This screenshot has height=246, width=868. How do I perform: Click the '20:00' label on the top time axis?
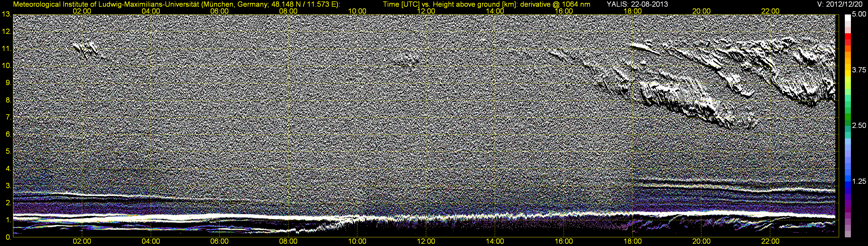(x=702, y=11)
